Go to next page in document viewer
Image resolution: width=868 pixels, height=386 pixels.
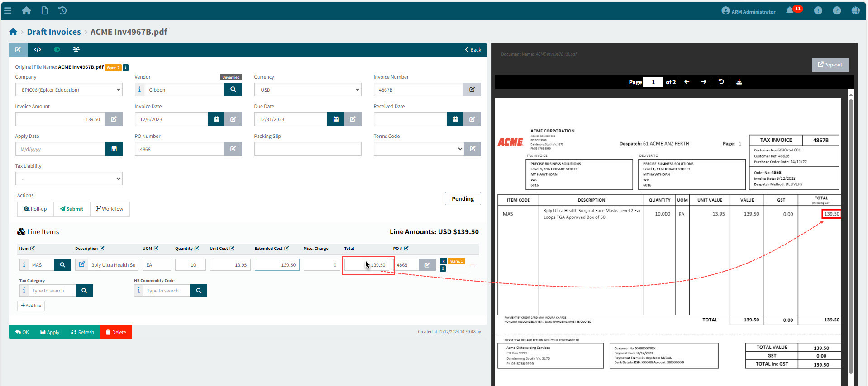[704, 82]
